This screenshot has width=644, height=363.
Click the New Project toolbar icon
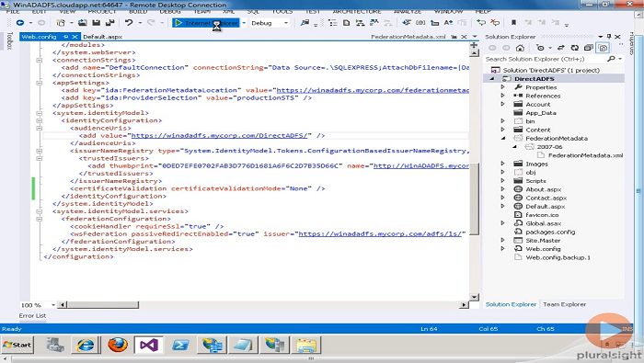point(61,23)
